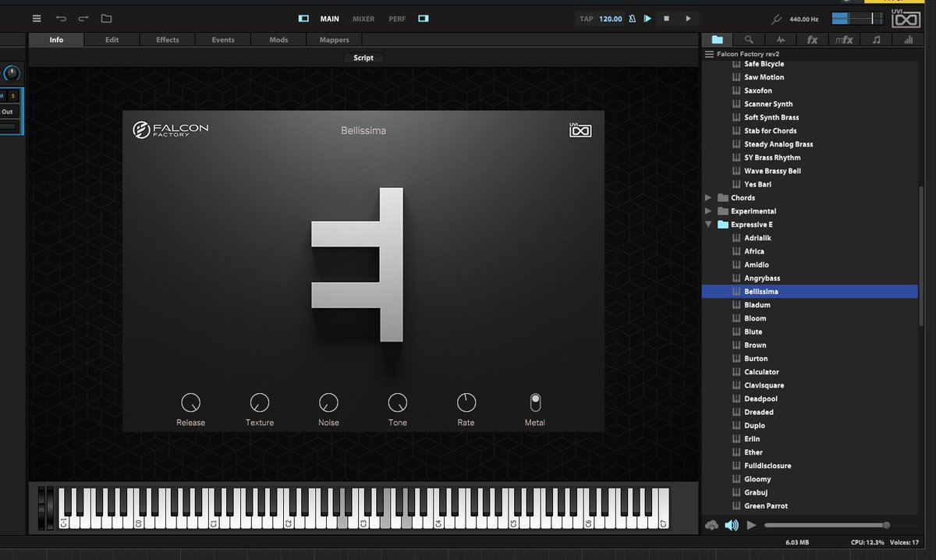Click the UVI logo in instrument panel

point(580,131)
